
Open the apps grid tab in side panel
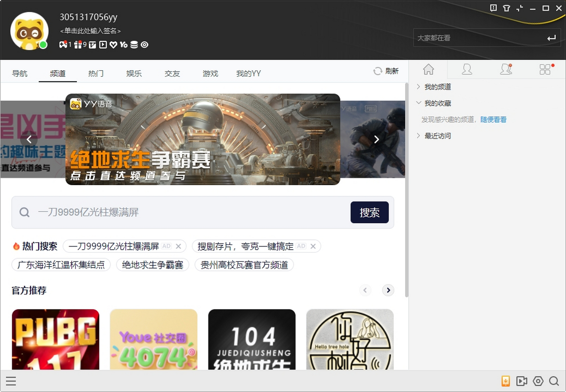[546, 69]
